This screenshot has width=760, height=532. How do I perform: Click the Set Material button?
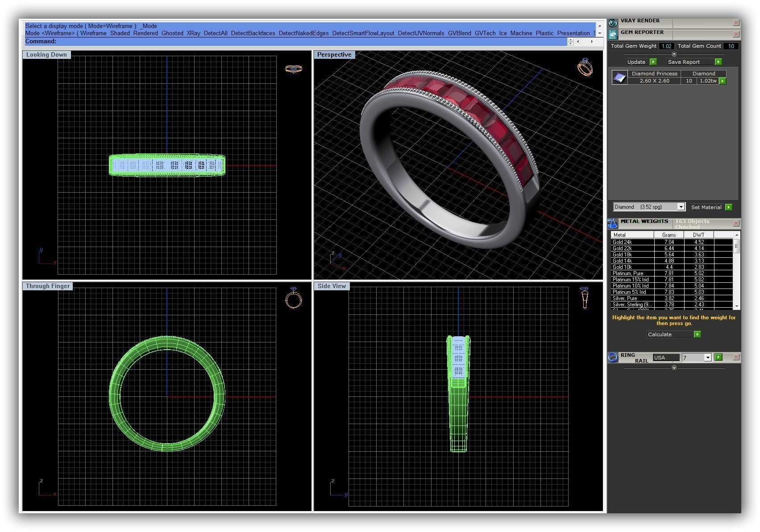706,207
